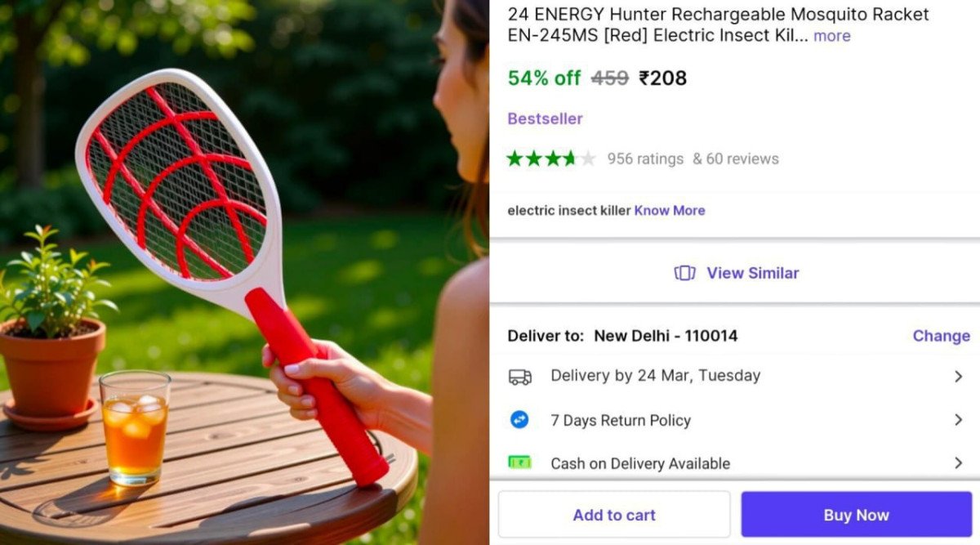
Task: Open the 956 ratings text
Action: click(x=645, y=159)
